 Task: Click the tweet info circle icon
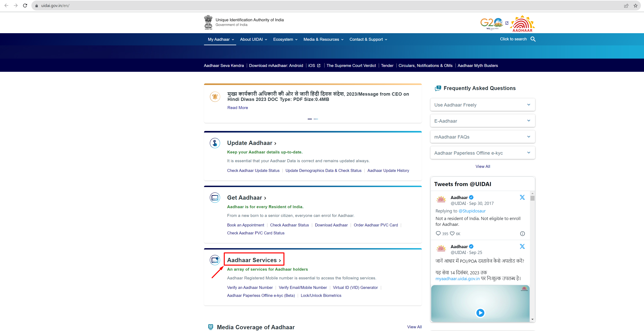coord(523,234)
